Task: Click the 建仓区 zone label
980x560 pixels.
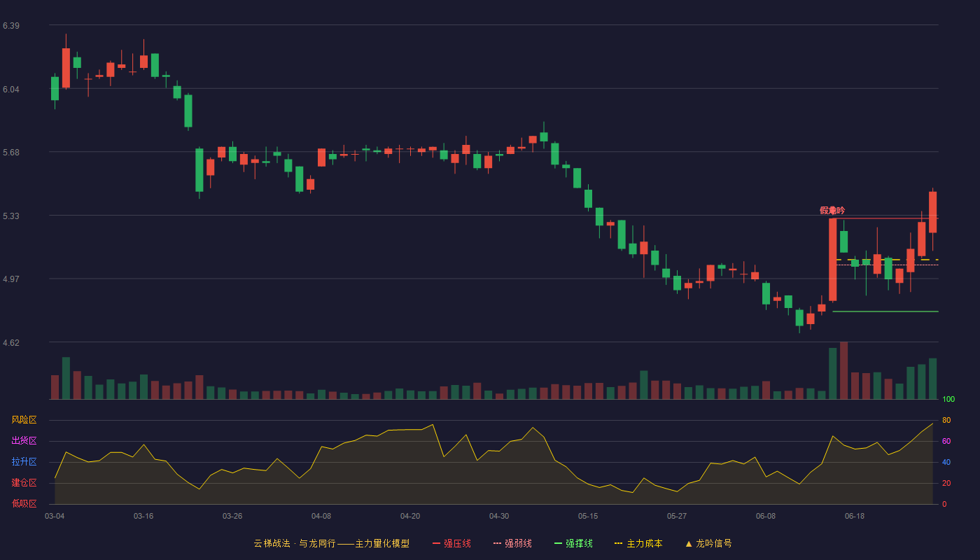Action: tap(24, 483)
